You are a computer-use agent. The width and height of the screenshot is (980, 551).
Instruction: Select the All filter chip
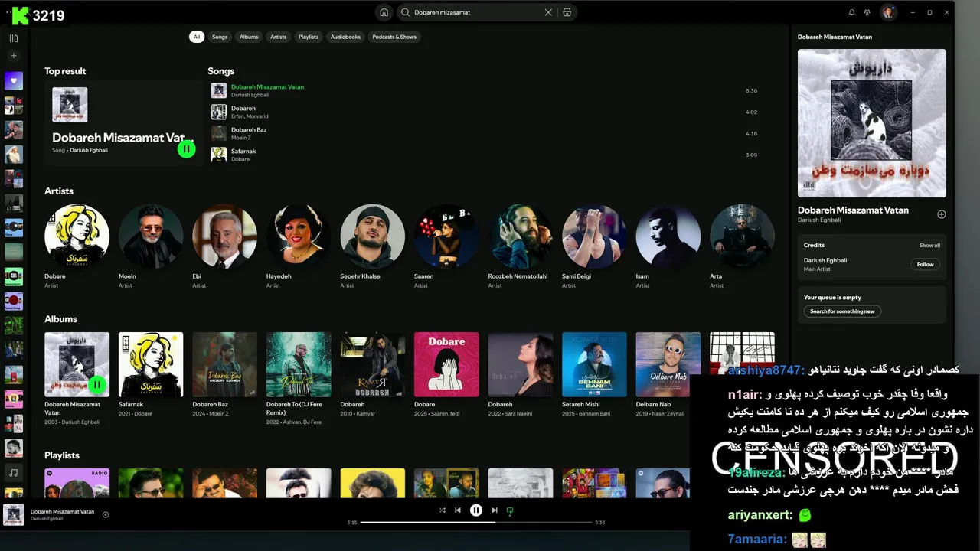pyautogui.click(x=197, y=37)
